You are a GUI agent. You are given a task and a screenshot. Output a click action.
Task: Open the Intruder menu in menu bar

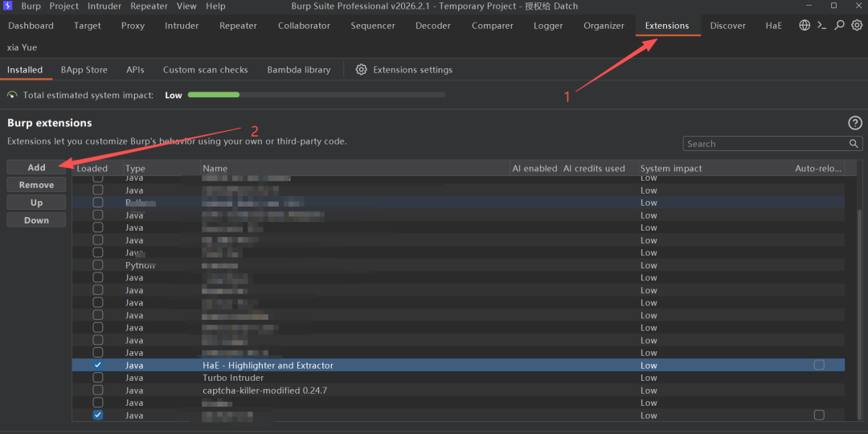[x=104, y=6]
